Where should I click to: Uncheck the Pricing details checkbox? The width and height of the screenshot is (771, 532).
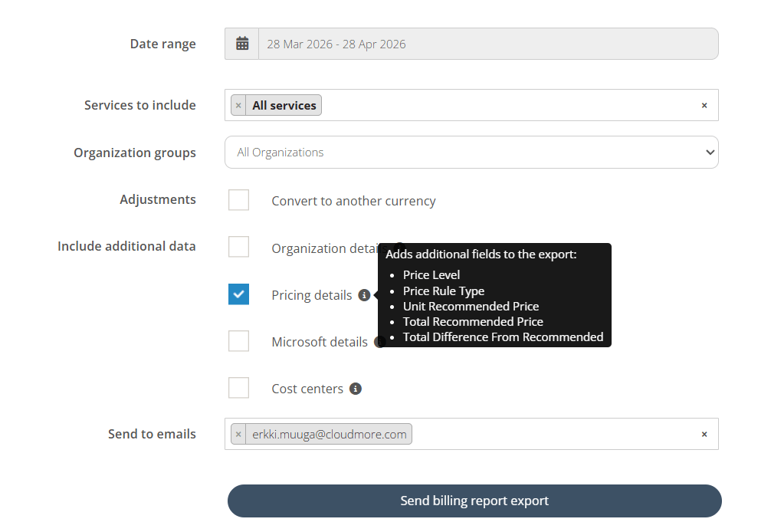238,294
